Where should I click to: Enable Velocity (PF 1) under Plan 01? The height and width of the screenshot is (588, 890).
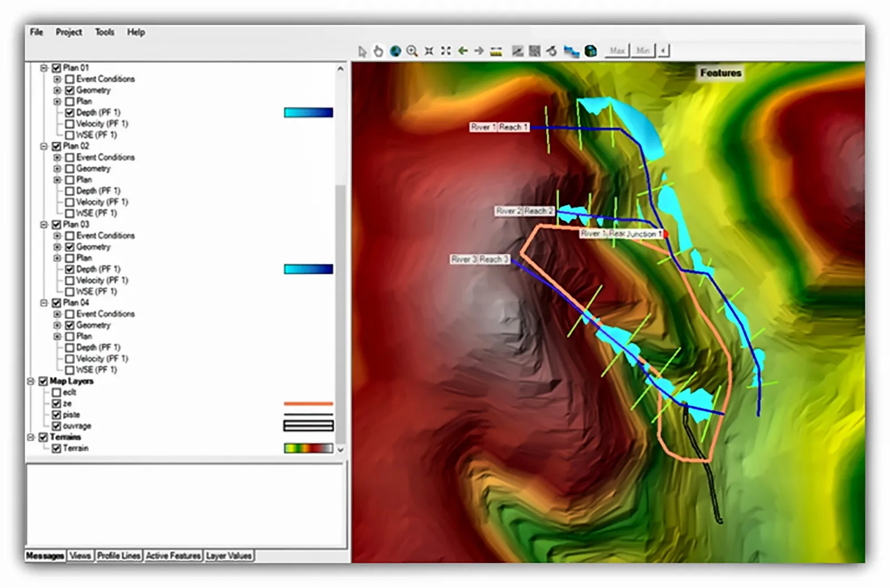[x=70, y=123]
